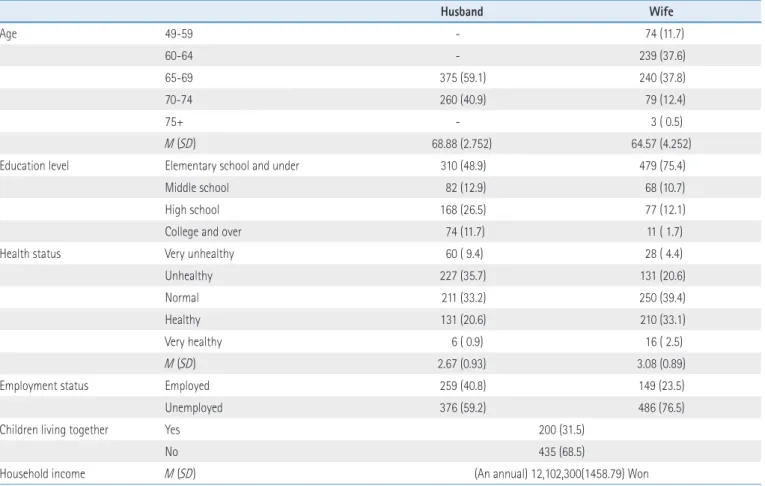Image resolution: width=765 pixels, height=486 pixels.
Task: Select wife value 210 (33.1)
Action: (662, 319)
